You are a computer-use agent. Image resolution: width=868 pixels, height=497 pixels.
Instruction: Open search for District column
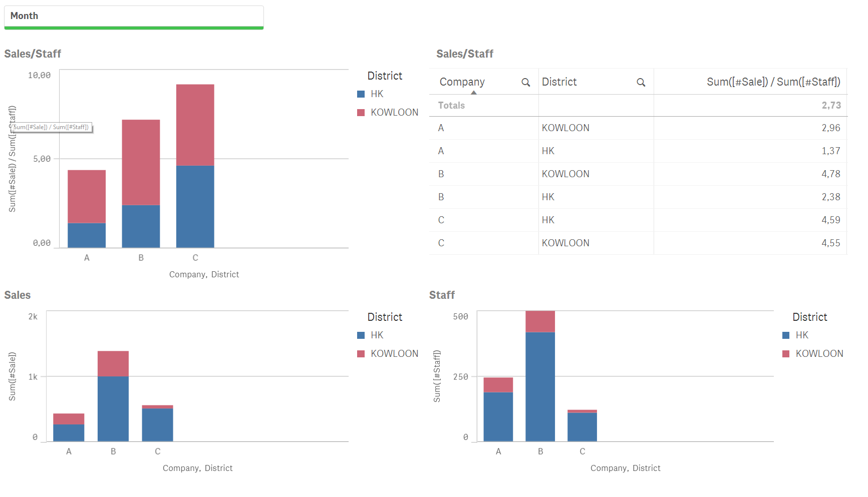641,82
